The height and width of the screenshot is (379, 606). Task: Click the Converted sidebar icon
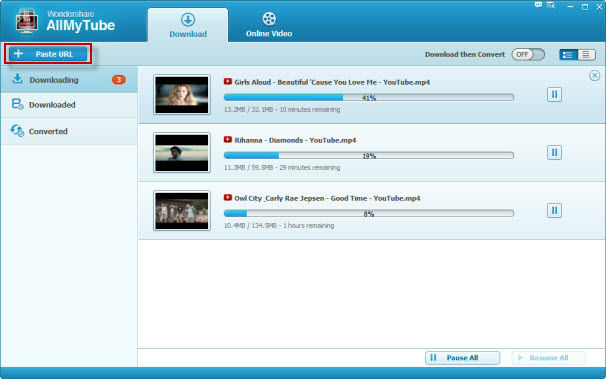[x=17, y=130]
